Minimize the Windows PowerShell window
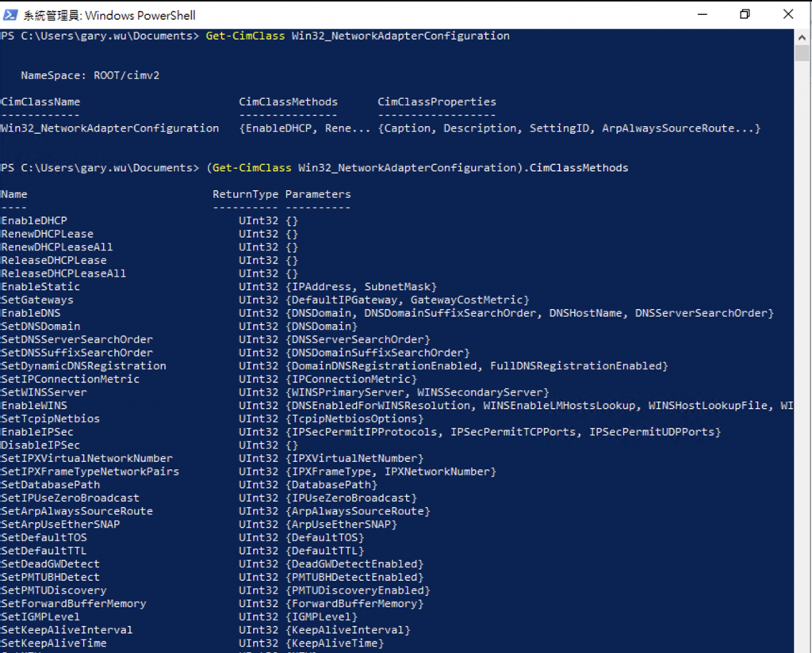Image resolution: width=812 pixels, height=653 pixels. click(x=703, y=14)
